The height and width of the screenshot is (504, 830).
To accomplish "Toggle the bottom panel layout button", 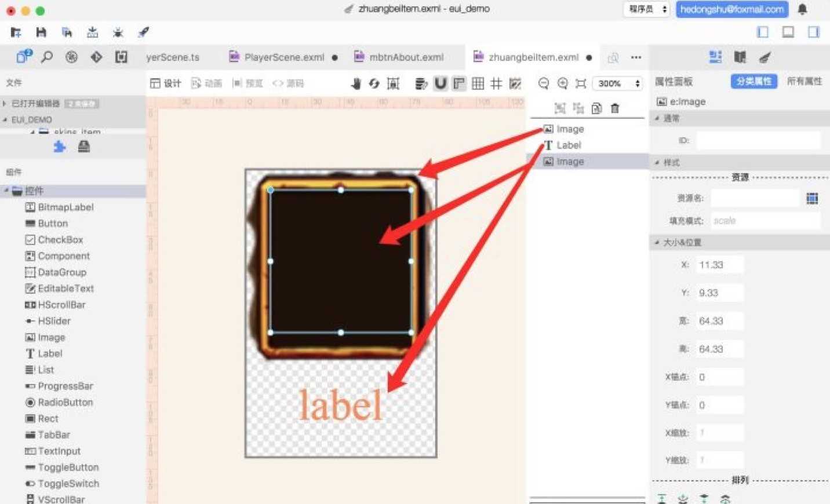I will tap(788, 32).
